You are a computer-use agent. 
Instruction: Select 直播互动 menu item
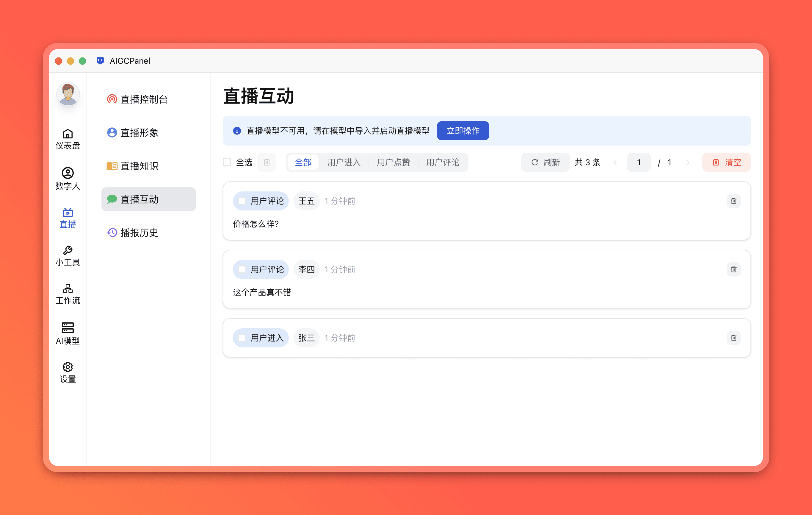click(149, 199)
